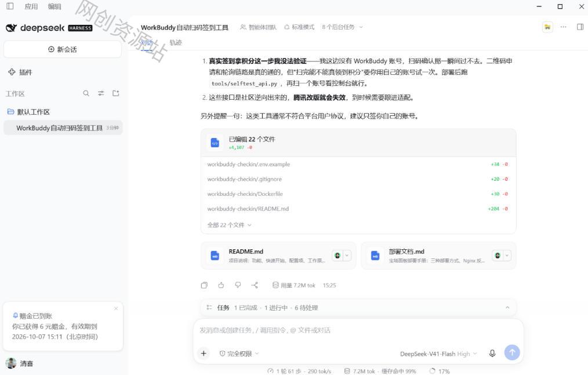Open dropdown arrow on README.md card
The width and height of the screenshot is (588, 375).
347,256
